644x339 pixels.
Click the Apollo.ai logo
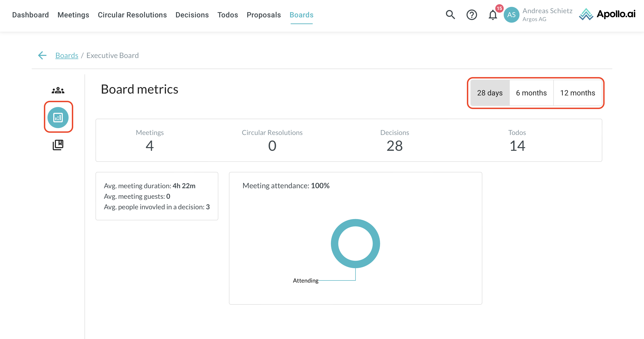tap(607, 14)
